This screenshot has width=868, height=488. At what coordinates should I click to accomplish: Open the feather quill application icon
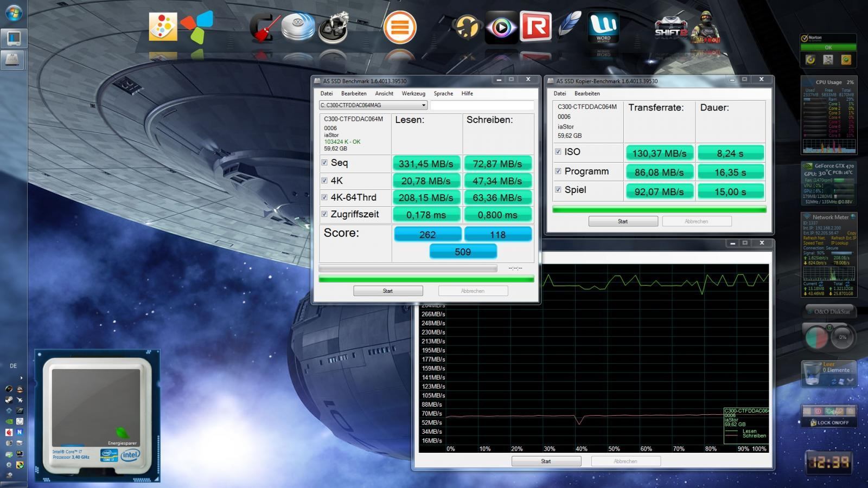pyautogui.click(x=569, y=25)
